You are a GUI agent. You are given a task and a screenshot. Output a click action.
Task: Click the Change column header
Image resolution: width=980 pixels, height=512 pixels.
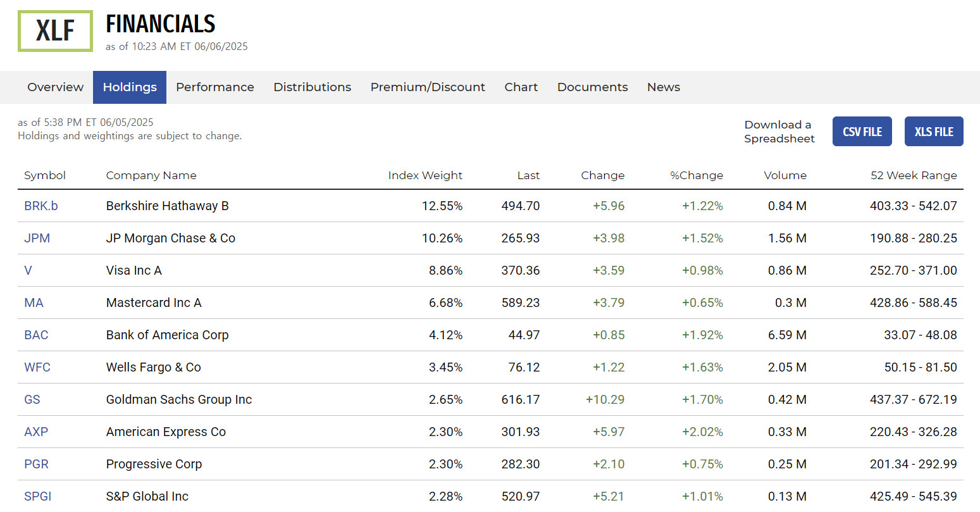tap(603, 176)
